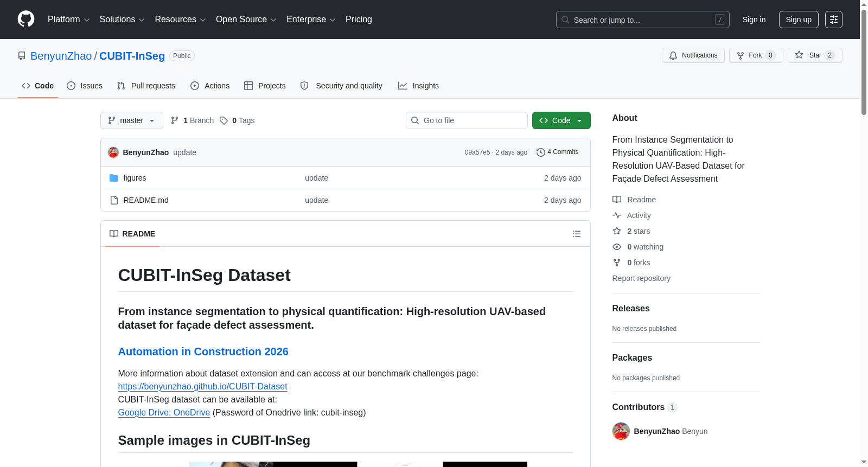The width and height of the screenshot is (868, 467).
Task: View the 2 stars list
Action: tap(631, 231)
